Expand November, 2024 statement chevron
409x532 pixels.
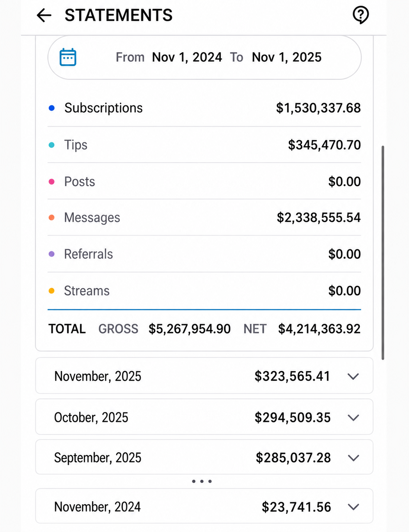click(353, 507)
